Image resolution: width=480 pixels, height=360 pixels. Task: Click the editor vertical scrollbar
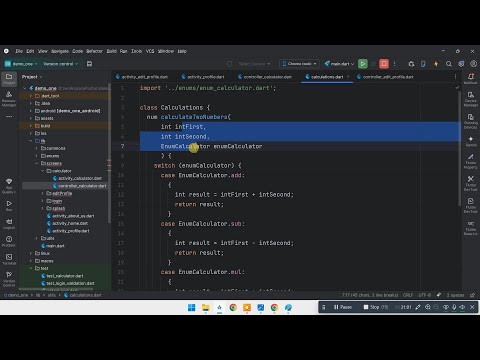(460, 148)
